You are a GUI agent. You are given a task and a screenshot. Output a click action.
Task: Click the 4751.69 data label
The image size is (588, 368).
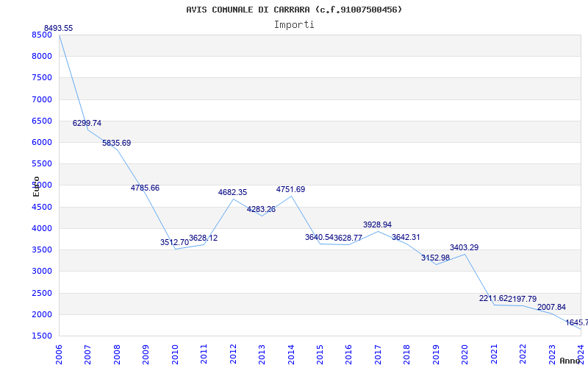tap(290, 189)
